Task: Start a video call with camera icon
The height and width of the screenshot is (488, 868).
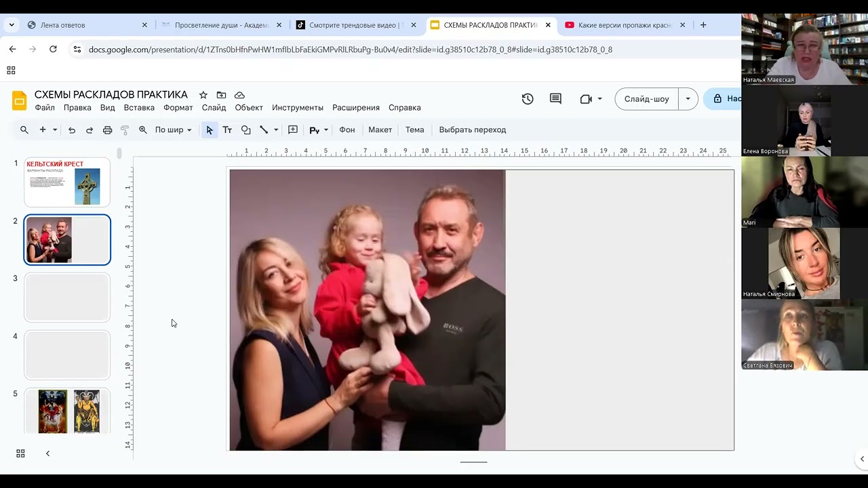Action: [587, 99]
